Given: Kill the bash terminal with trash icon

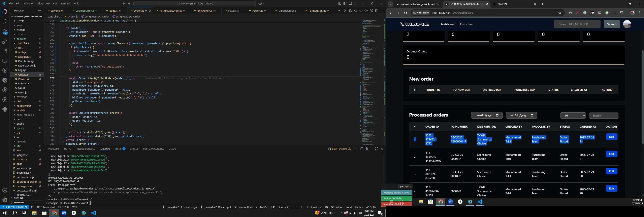Looking at the screenshot, I should [x=366, y=149].
